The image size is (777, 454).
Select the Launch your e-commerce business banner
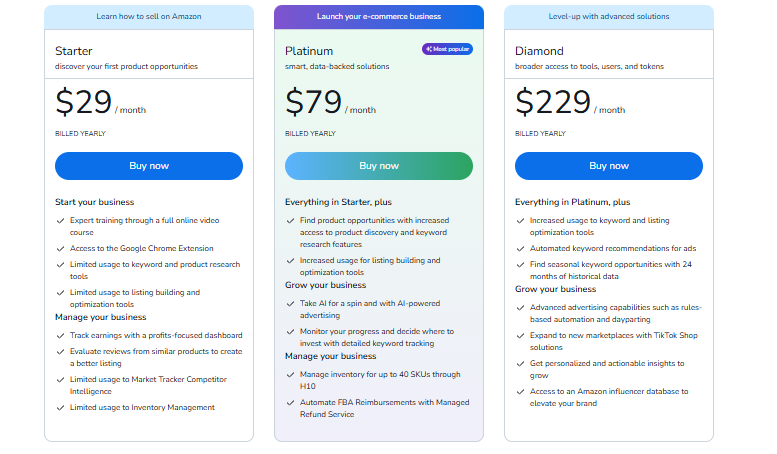click(x=379, y=17)
